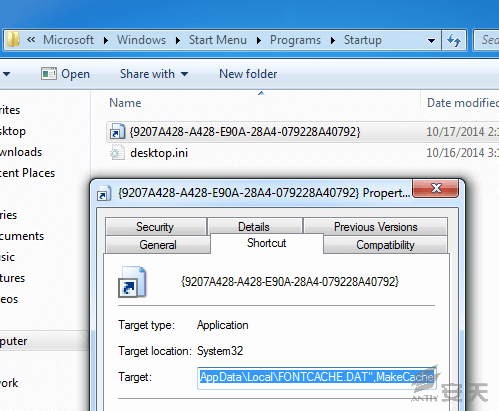
Task: Sort files by Date modified column
Action: click(x=463, y=103)
